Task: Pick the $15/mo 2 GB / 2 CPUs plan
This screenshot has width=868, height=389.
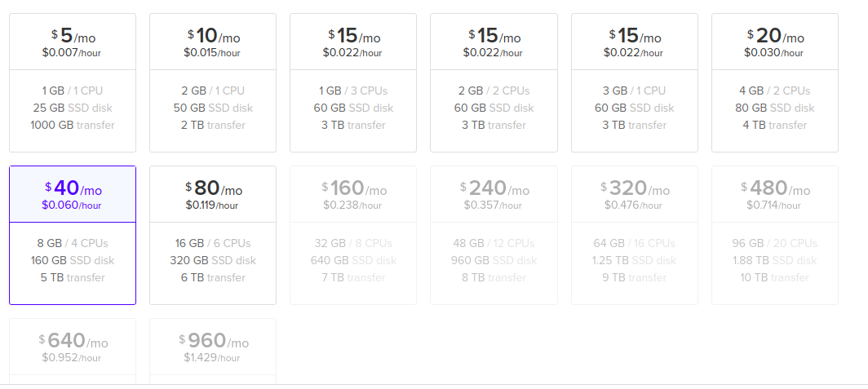Action: (494, 82)
